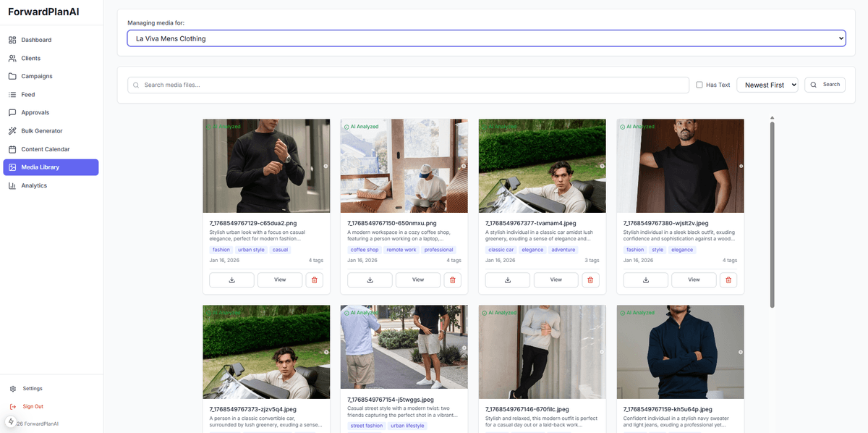Screen dimensions: 868x433
Task: Open the Newest First sort dropdown
Action: pyautogui.click(x=767, y=84)
